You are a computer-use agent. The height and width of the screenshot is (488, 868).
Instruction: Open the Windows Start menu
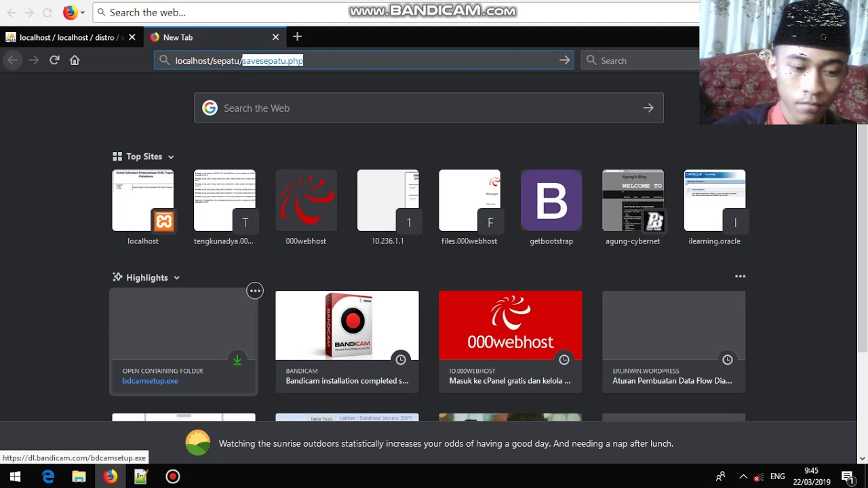[15, 476]
